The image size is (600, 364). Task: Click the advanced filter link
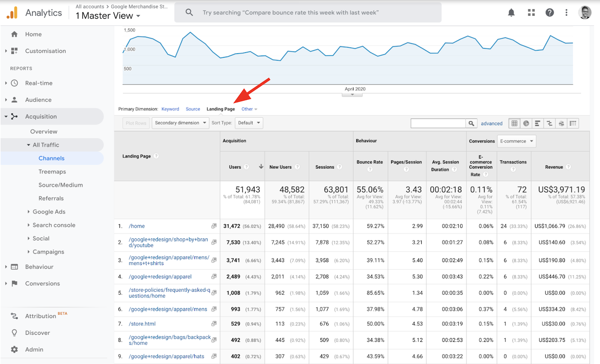click(x=492, y=123)
